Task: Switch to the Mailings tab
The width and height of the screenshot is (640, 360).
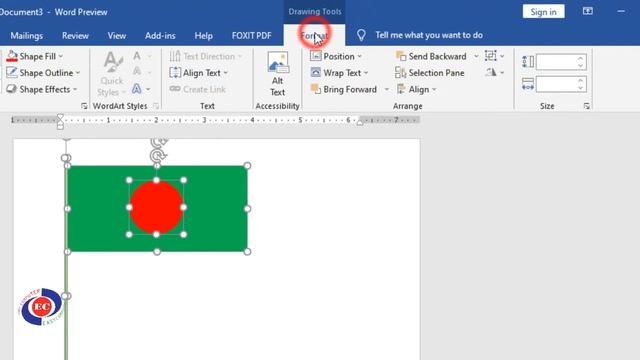Action: point(27,36)
